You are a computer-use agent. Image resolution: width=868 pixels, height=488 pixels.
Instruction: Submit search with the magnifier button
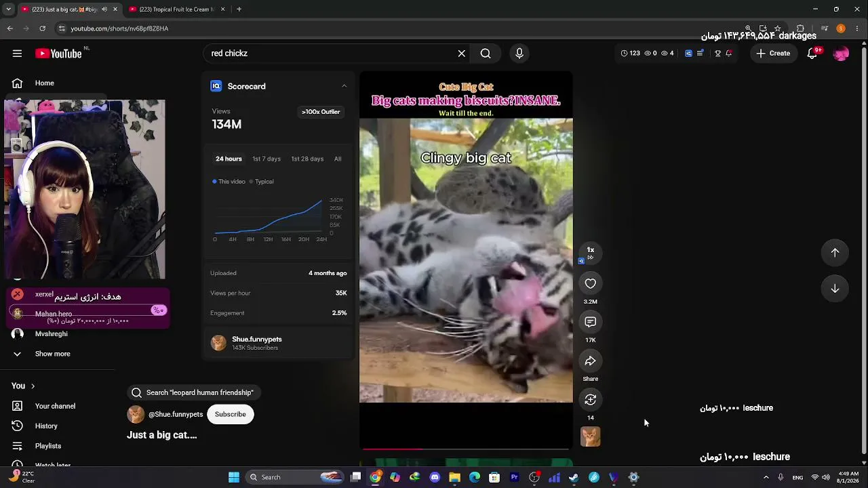[486, 54]
